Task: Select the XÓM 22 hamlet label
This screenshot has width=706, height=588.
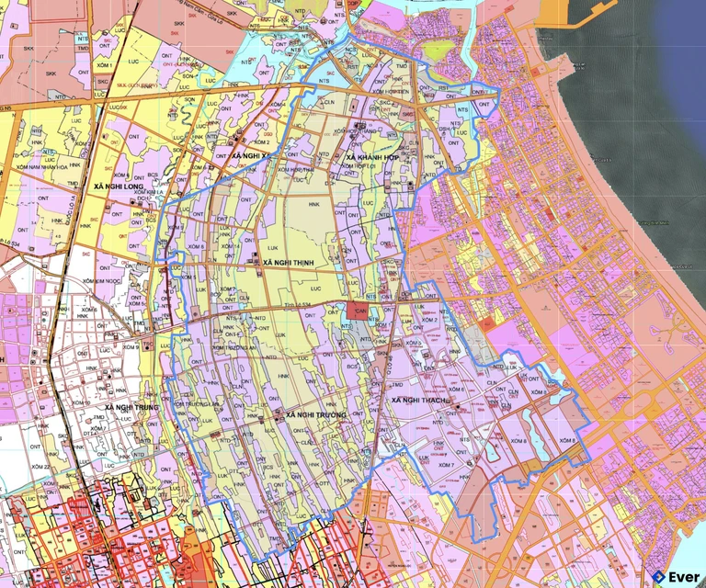Action: (x=40, y=467)
